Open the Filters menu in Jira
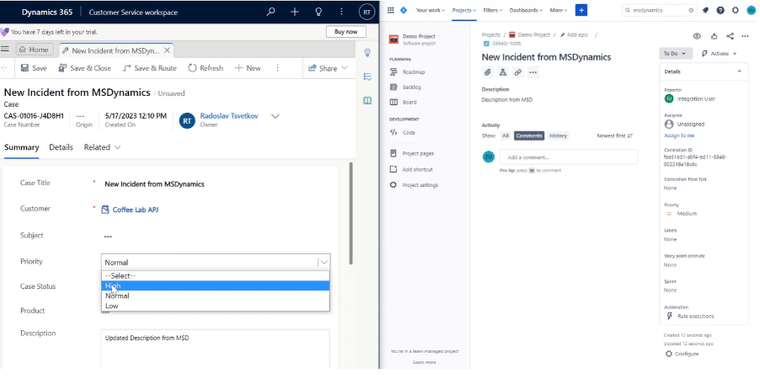This screenshot has width=760, height=378. pos(492,10)
